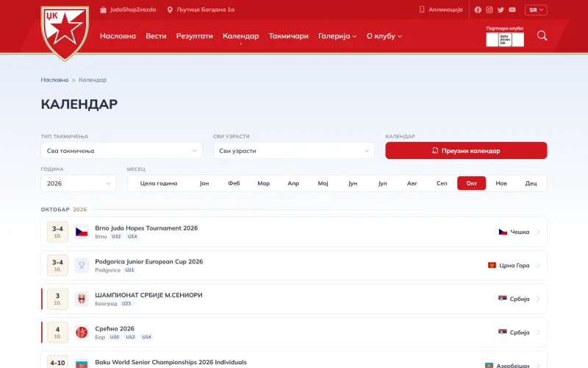The image size is (588, 368).
Task: Click the U21 tag under Podgorica cup
Action: click(x=129, y=270)
